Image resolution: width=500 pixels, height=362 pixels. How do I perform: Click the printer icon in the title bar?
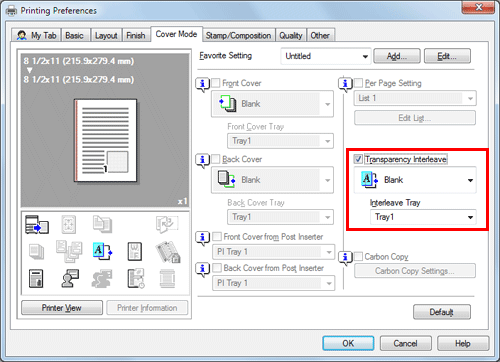point(11,11)
